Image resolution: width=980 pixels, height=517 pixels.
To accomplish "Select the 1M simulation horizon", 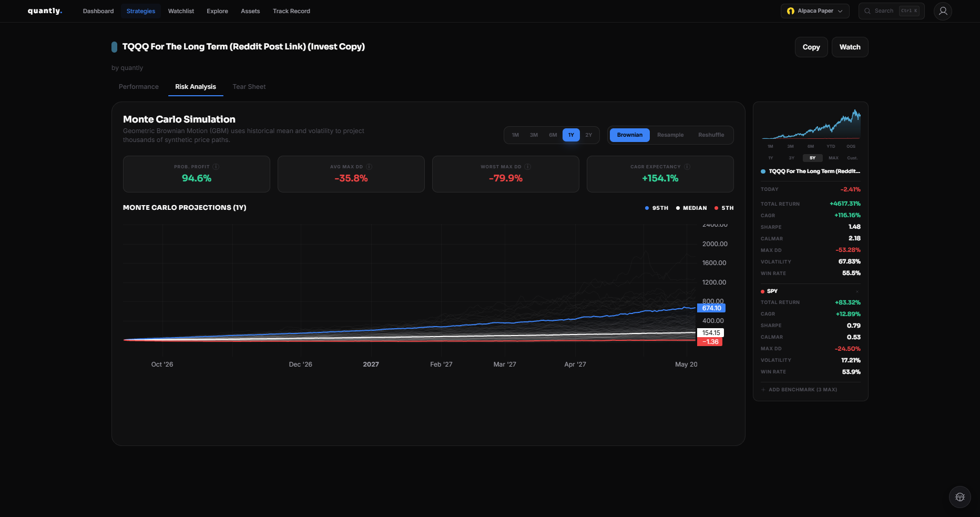I will point(515,135).
